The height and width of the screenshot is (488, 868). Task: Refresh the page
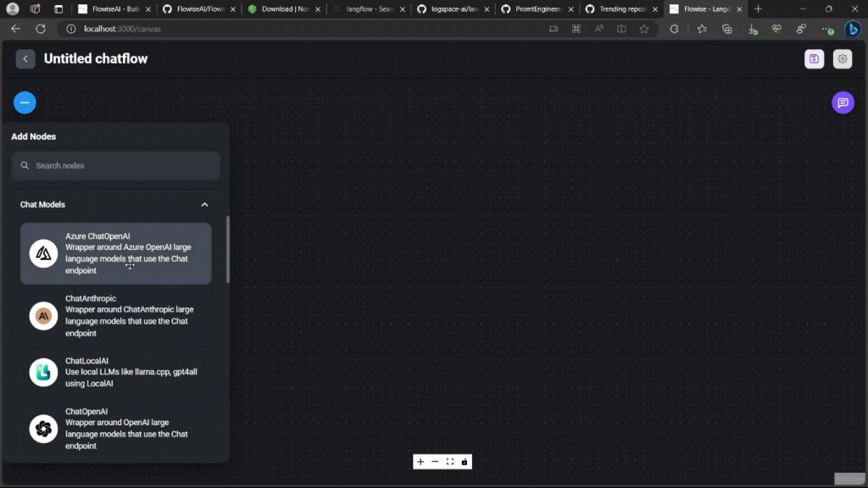(x=41, y=29)
